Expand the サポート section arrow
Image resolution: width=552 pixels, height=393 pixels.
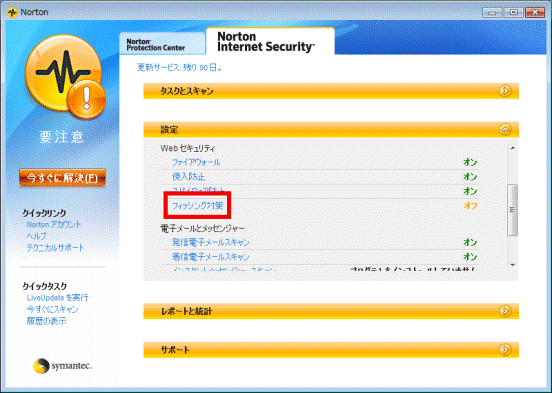(505, 350)
